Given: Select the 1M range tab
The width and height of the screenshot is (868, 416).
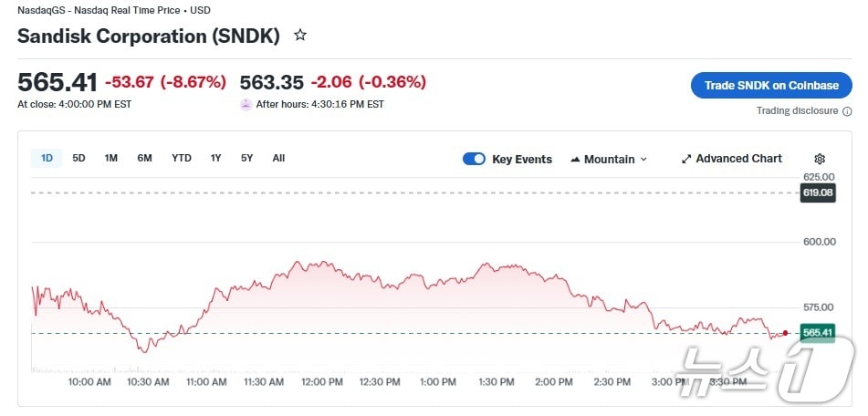Looking at the screenshot, I should pyautogui.click(x=110, y=158).
